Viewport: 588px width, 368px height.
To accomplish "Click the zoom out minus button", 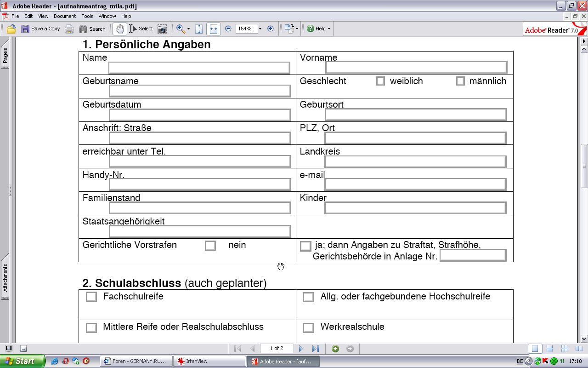I will (228, 29).
